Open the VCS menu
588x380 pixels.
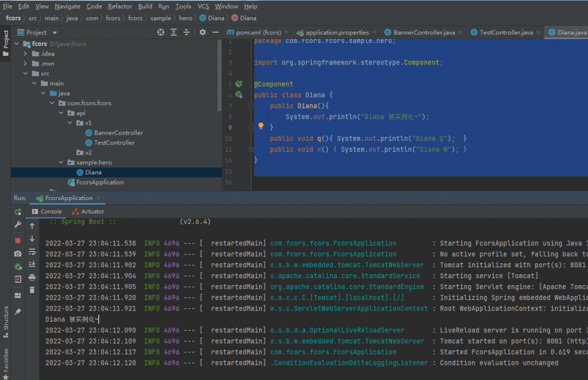pyautogui.click(x=203, y=6)
